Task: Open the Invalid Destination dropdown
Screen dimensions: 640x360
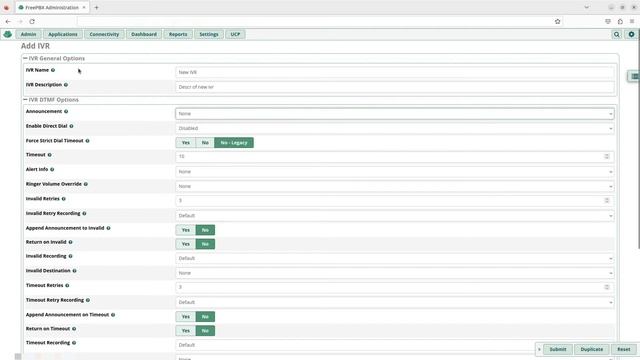Action: [395, 273]
